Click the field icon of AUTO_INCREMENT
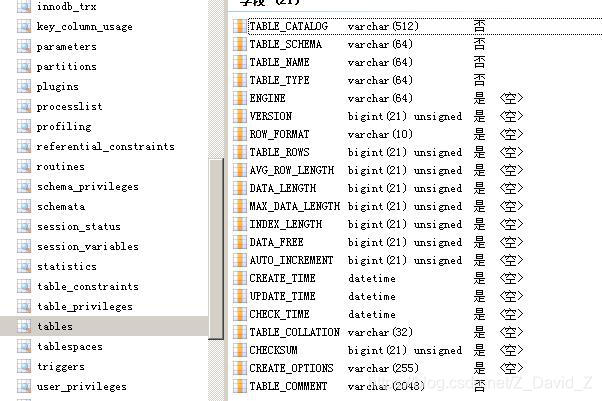The image size is (602, 401). pos(240,260)
